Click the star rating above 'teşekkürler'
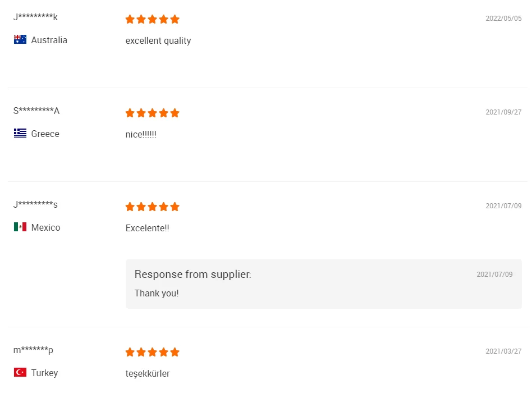This screenshot has height=407, width=532. [x=152, y=353]
